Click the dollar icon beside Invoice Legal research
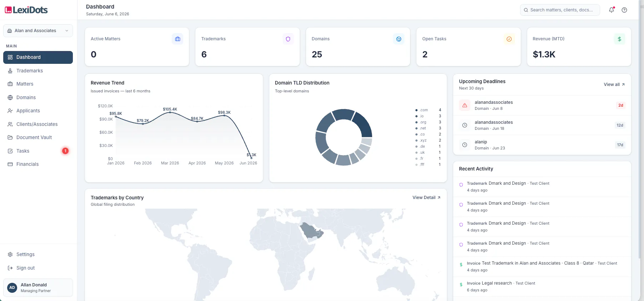The height and width of the screenshot is (301, 644). click(461, 285)
